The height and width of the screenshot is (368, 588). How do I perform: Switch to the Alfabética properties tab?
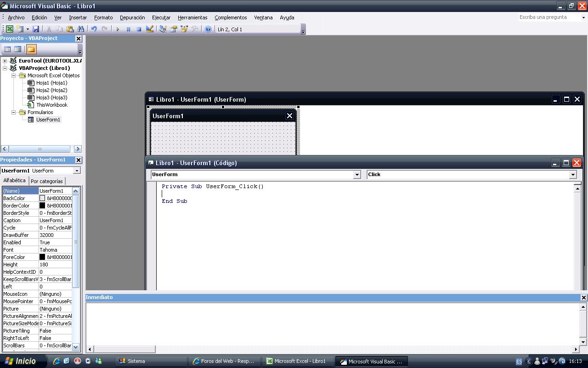(14, 181)
